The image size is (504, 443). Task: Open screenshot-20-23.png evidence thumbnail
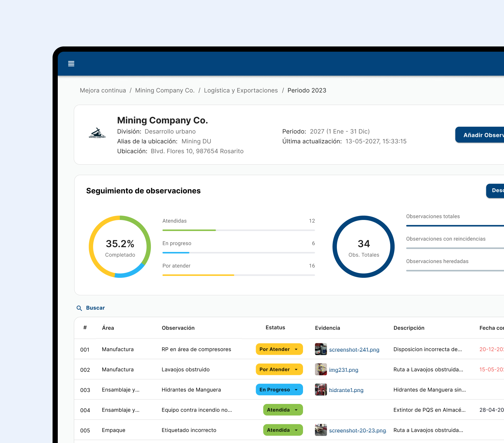pyautogui.click(x=321, y=430)
